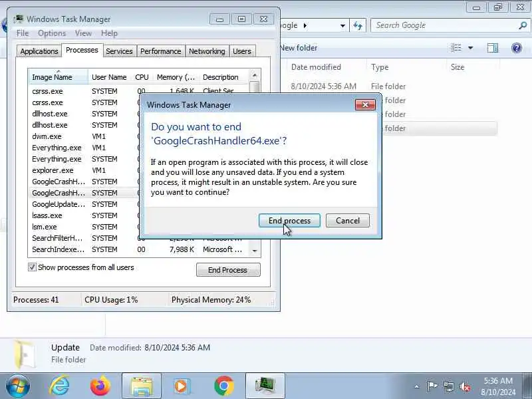
Task: Sort by User Name column header
Action: (109, 77)
